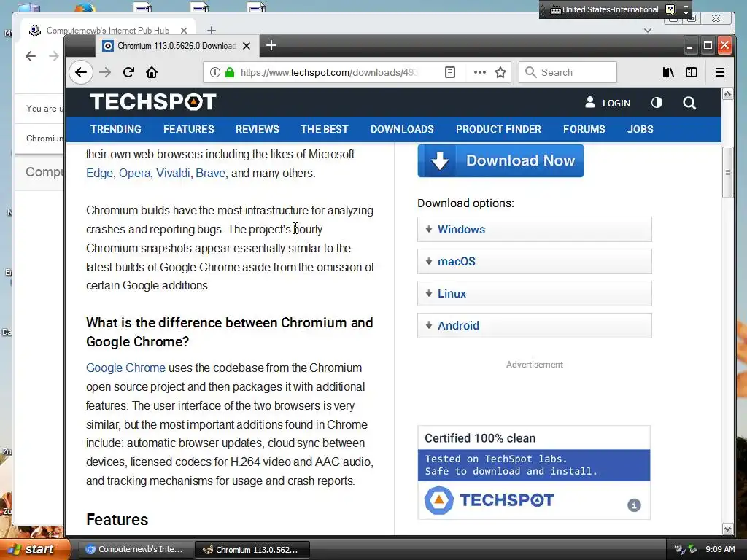Select Chromium 113.0.562... taskbar item
Screen dimensions: 747x560
[x=252, y=550]
